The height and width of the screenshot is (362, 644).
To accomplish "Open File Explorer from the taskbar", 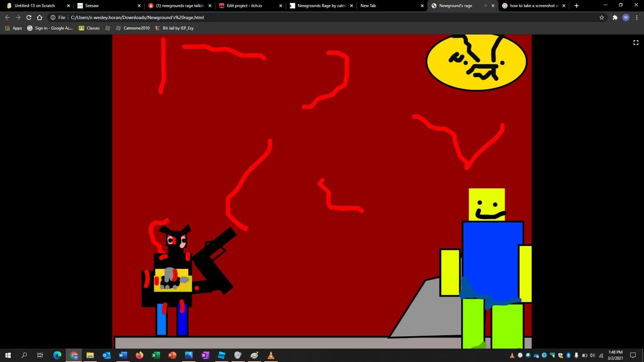I will tap(90, 355).
